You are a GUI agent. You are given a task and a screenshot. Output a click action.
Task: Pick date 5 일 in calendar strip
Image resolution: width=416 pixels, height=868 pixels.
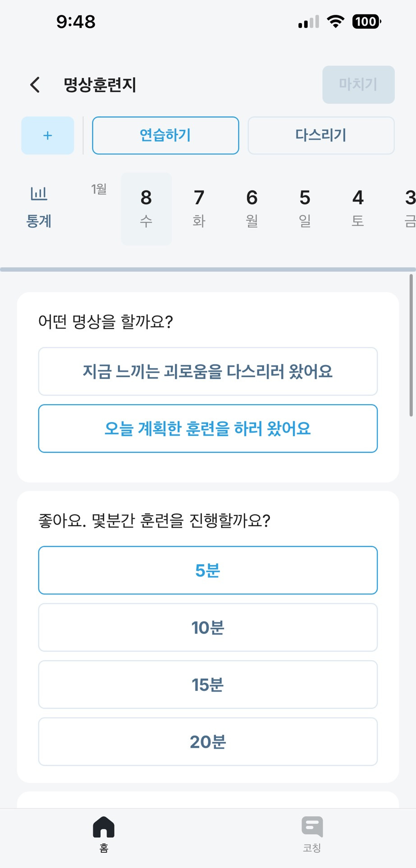tap(305, 209)
